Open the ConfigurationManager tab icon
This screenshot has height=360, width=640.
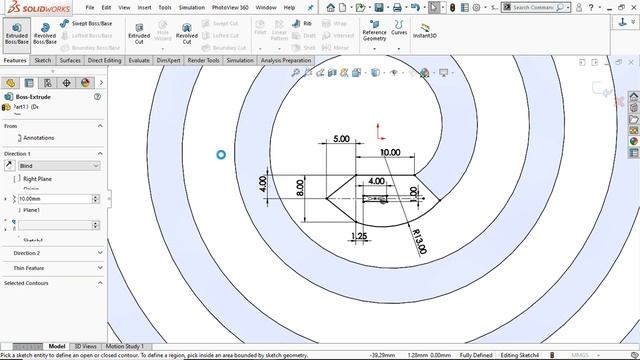[48, 83]
